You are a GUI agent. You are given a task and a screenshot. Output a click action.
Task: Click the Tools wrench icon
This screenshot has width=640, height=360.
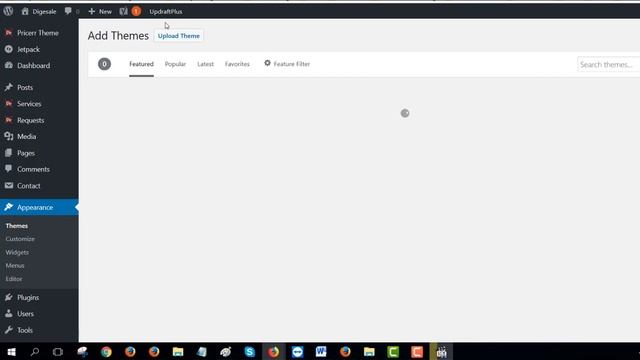9,330
